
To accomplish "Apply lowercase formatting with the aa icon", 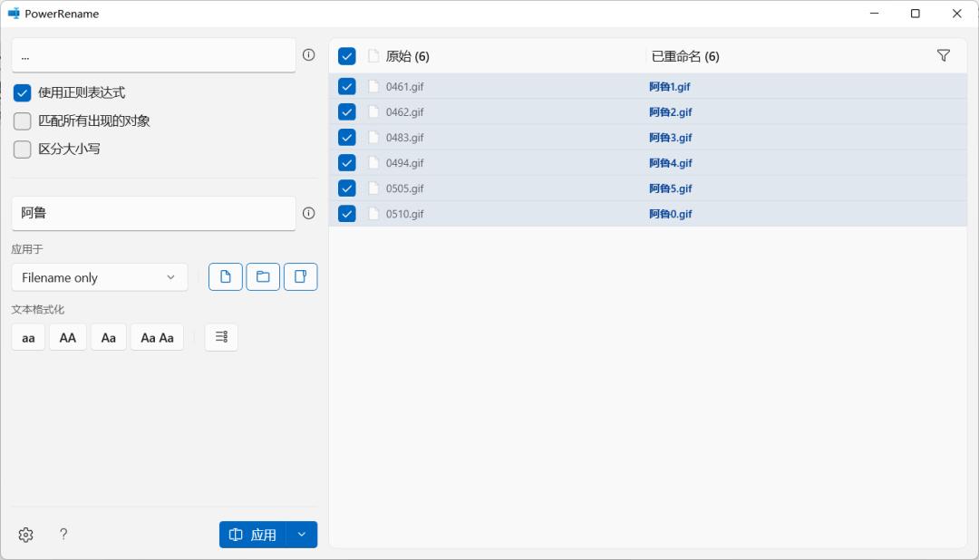I will (x=27, y=336).
